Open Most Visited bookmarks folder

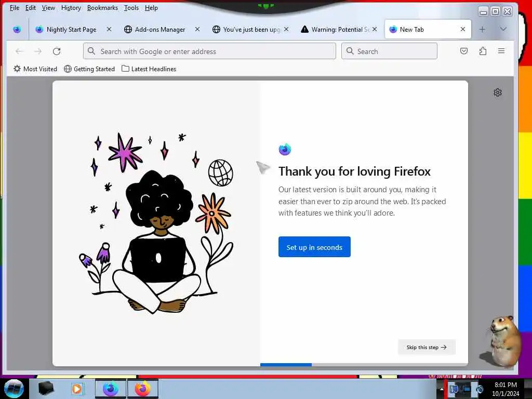tap(35, 69)
